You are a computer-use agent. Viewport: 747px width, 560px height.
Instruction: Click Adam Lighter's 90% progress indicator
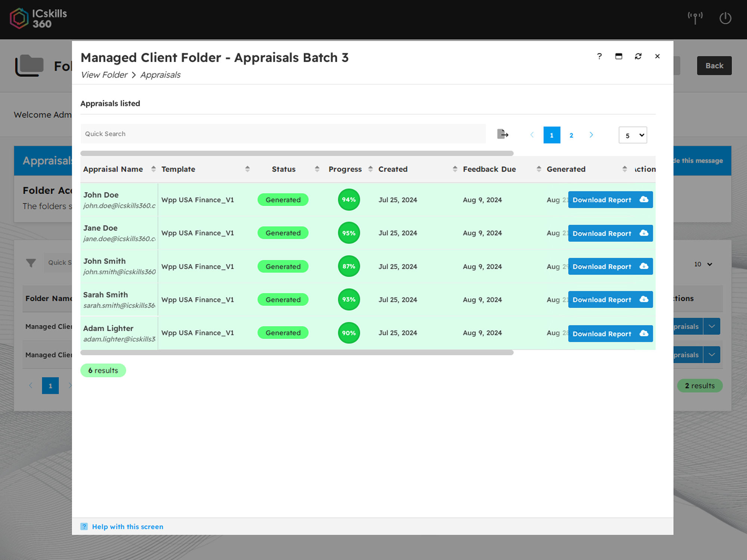coord(348,333)
